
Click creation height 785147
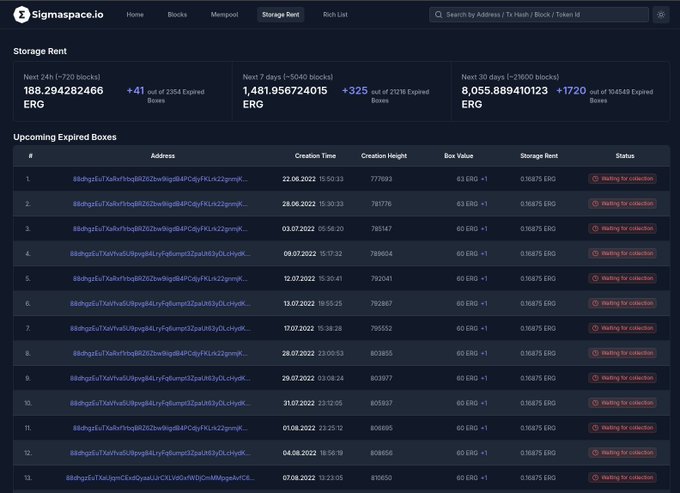(x=381, y=229)
